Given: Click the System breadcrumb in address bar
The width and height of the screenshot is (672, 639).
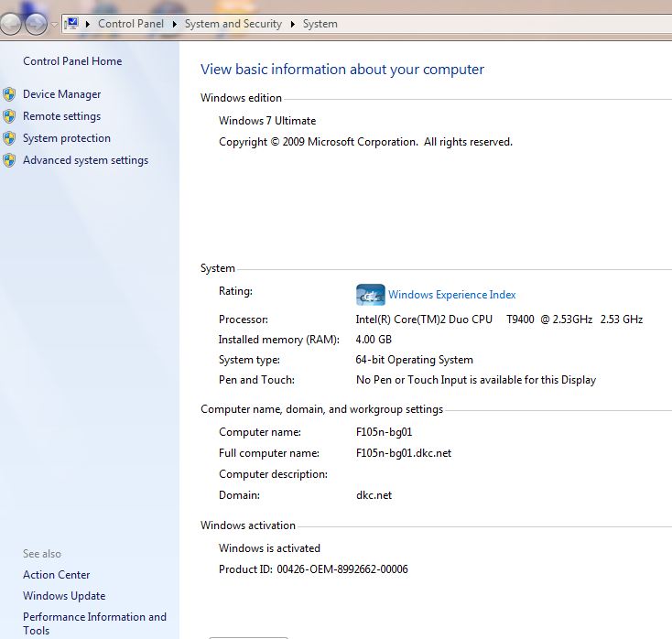Looking at the screenshot, I should coord(320,24).
